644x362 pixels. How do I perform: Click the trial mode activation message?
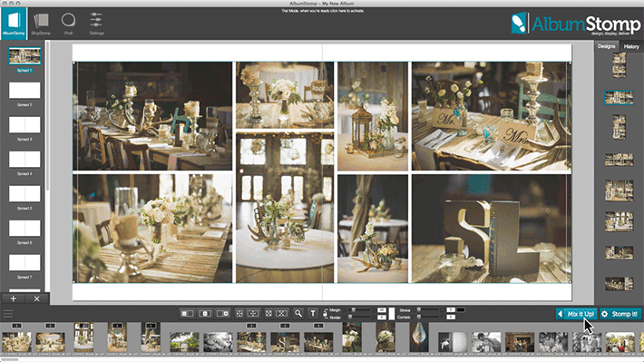(322, 11)
